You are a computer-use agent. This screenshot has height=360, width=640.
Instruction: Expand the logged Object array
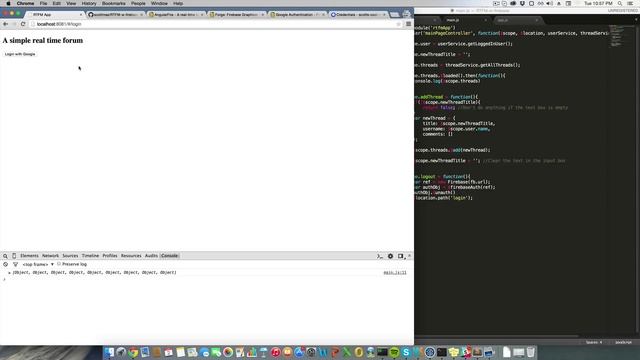(9, 272)
